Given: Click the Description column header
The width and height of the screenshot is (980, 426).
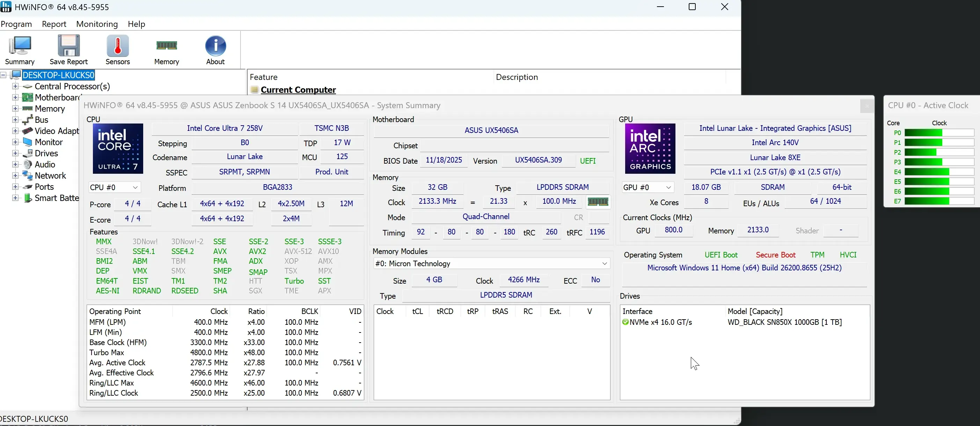Looking at the screenshot, I should point(610,77).
